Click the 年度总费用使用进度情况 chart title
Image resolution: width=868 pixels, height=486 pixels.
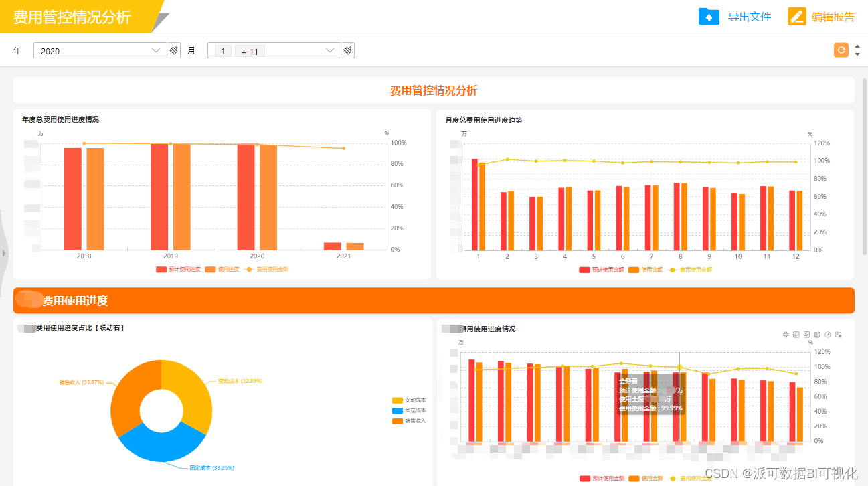click(x=60, y=119)
